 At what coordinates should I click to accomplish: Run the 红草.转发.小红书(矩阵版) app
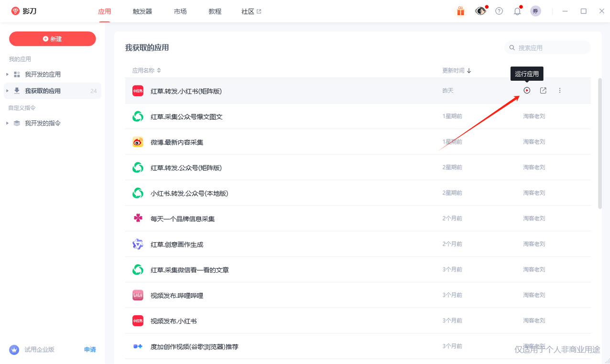pyautogui.click(x=527, y=90)
